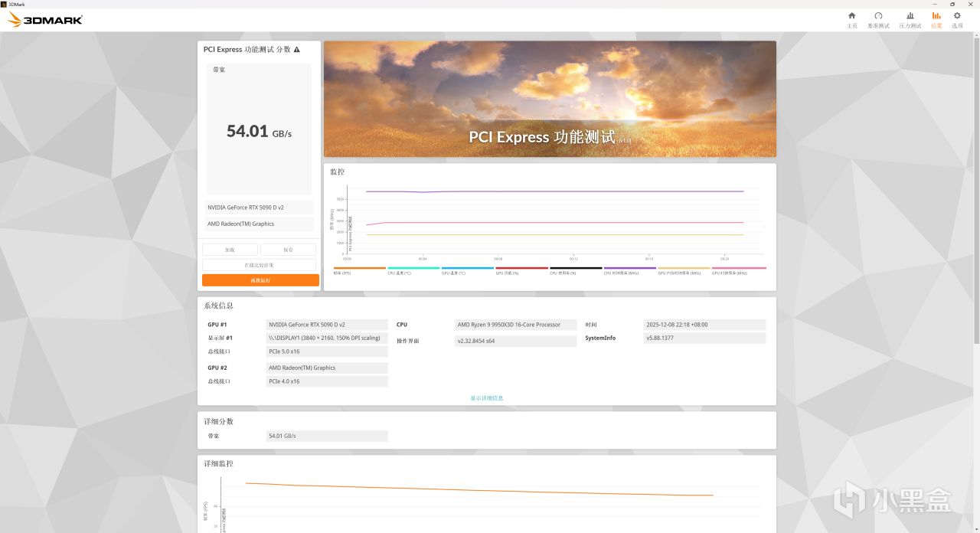Toggle the GPU 时钟频率 (MHz) legend swatch

coord(739,268)
